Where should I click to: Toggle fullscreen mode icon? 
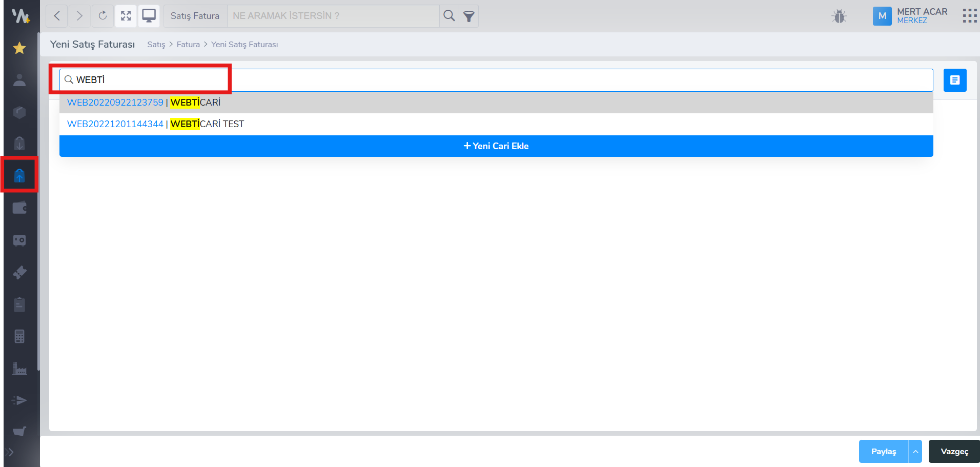click(126, 16)
